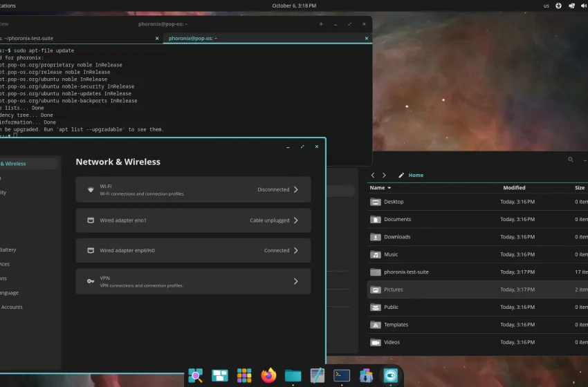588x387 pixels.
Task: Click the accessibility icon in top panel
Action: (x=558, y=6)
